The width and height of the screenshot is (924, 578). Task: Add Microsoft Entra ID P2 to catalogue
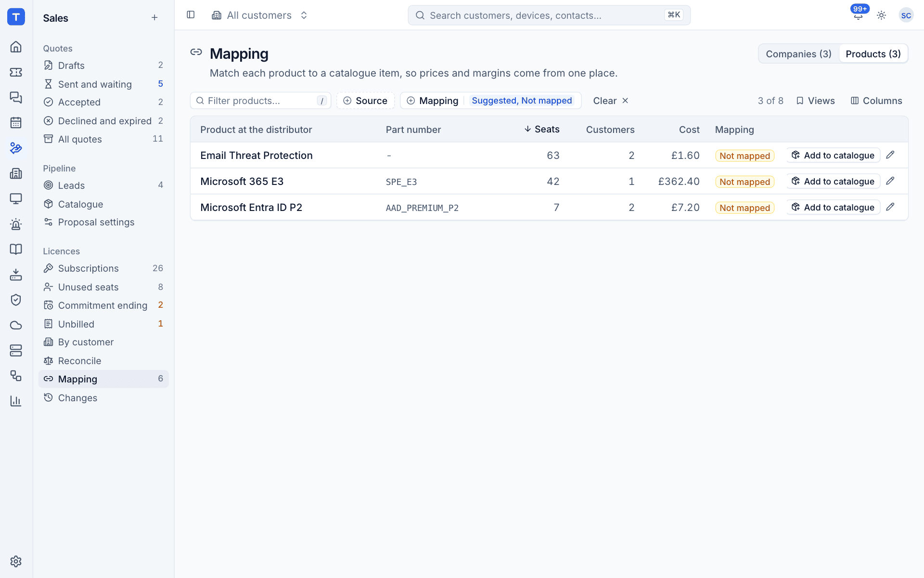[x=833, y=207]
